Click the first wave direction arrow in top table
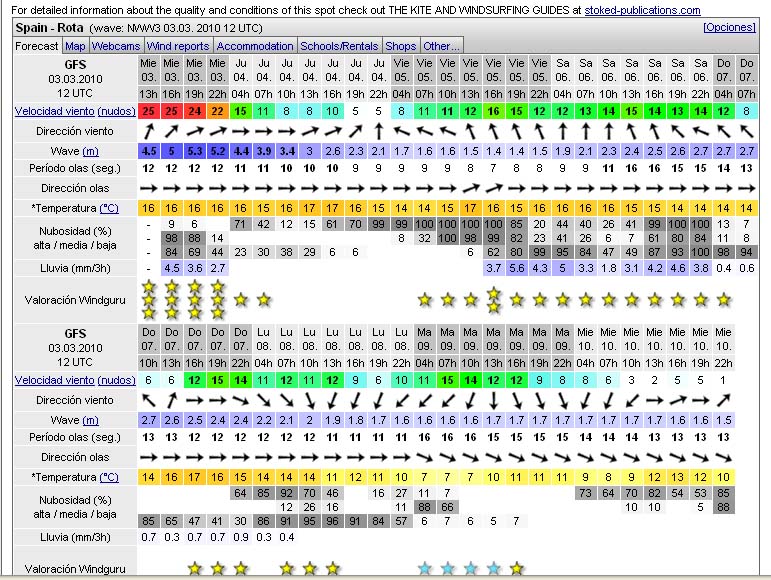Viewport: 771px width, 580px height. 149,188
